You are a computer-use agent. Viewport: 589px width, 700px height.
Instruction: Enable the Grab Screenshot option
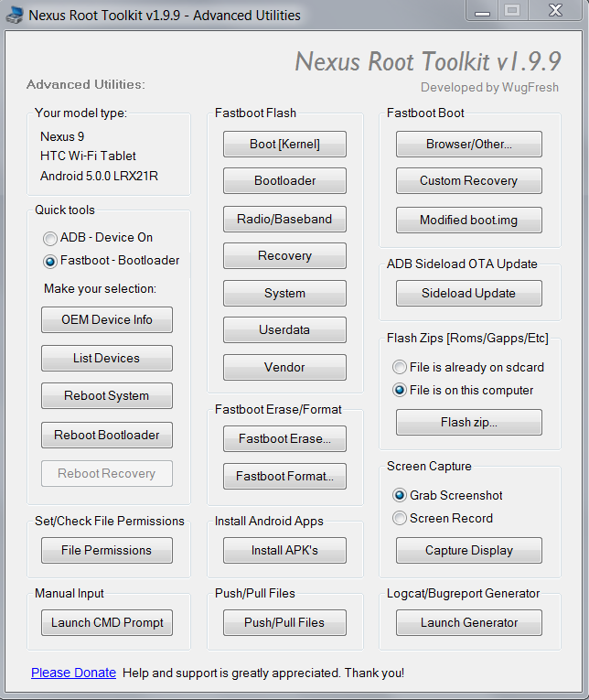coord(400,495)
